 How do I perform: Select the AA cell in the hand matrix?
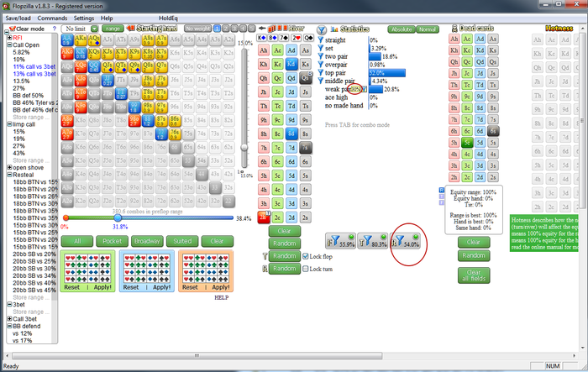67,39
